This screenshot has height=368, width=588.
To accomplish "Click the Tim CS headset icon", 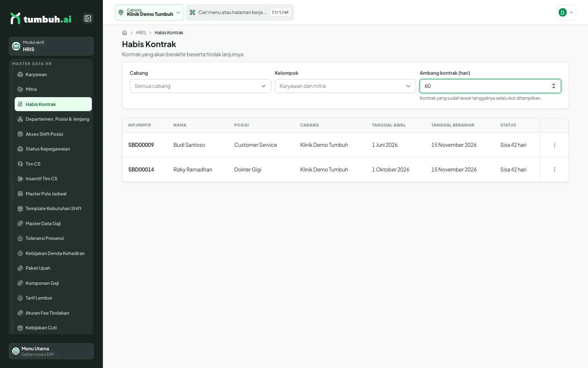I will tap(20, 164).
